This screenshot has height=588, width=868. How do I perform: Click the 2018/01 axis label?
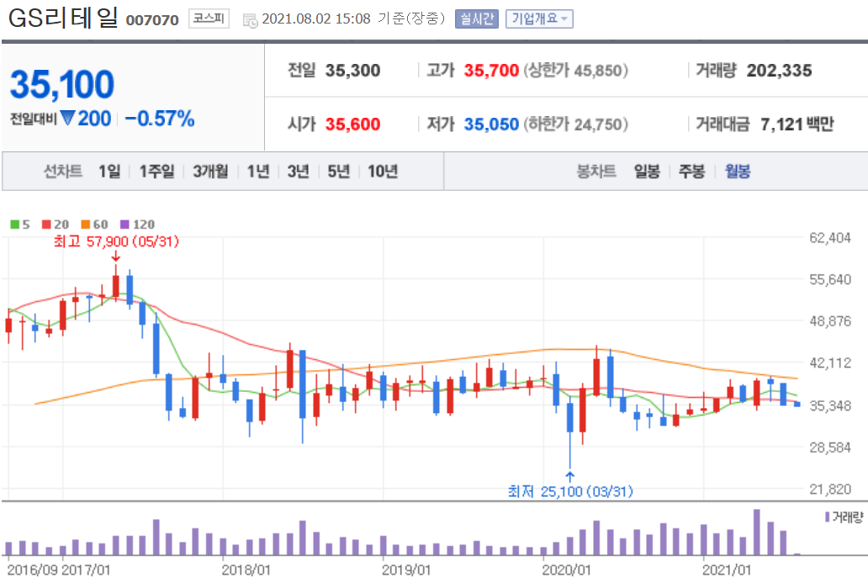click(x=246, y=570)
